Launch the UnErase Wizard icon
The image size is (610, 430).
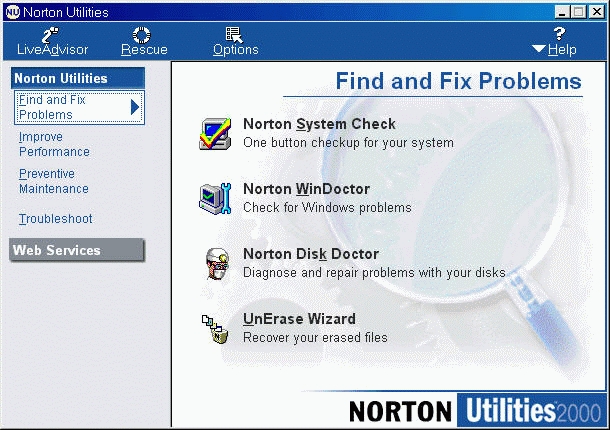coord(215,329)
